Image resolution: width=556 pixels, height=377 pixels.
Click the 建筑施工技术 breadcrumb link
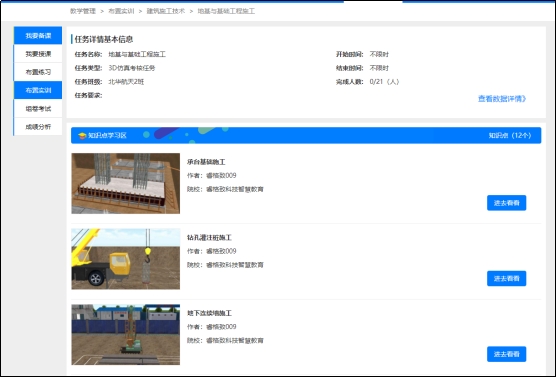pyautogui.click(x=166, y=11)
